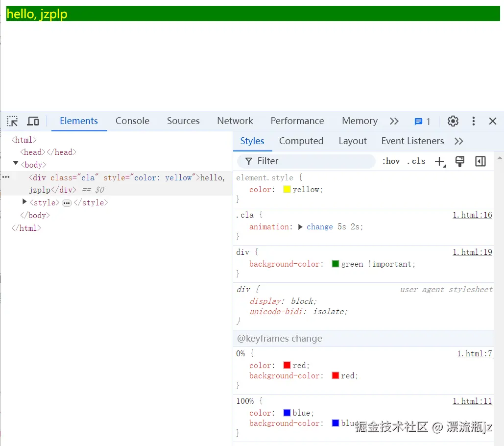Open DevTools settings via gear icon
Viewport: 504px width, 446px height.
[453, 121]
